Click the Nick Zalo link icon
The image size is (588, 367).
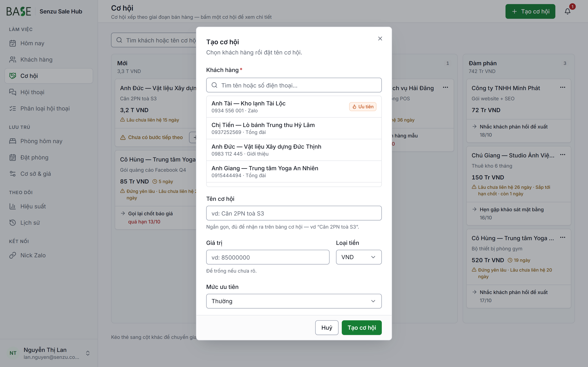click(x=13, y=255)
